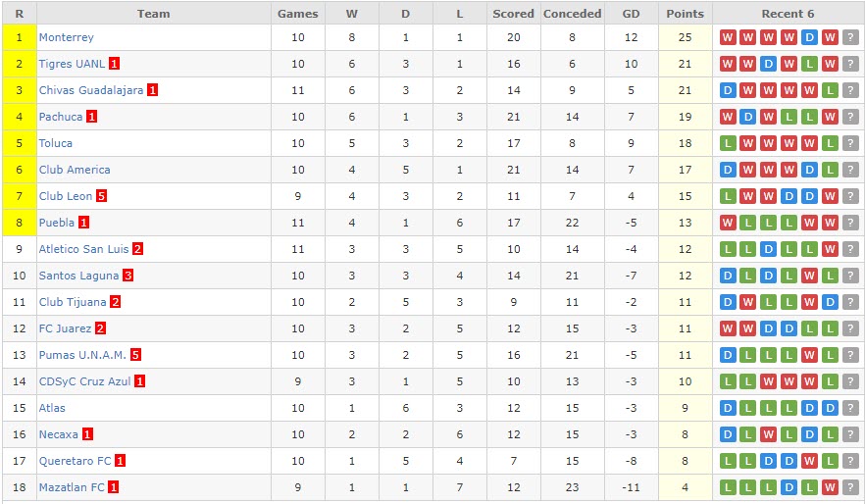Go to CDSyC Cruz Azul team page

[x=83, y=381]
